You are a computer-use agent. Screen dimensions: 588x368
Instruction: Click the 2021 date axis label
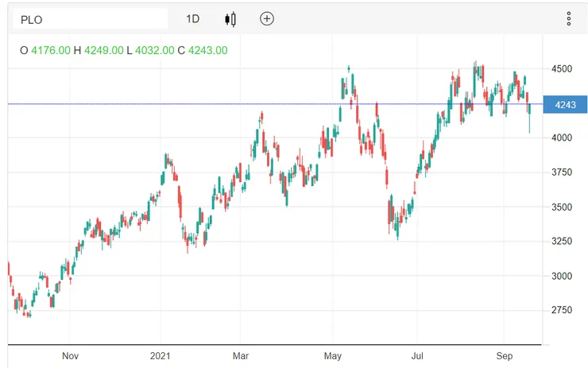(x=161, y=355)
